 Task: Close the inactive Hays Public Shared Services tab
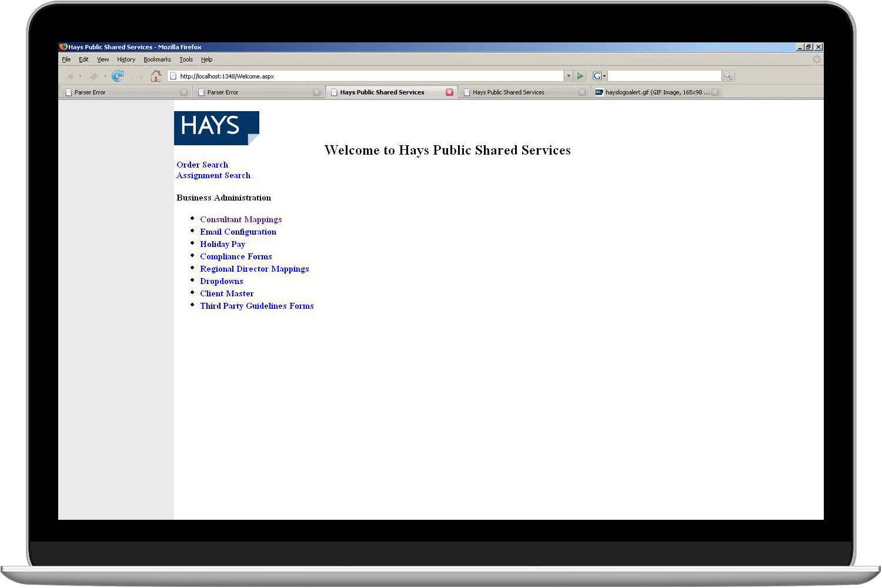click(x=582, y=92)
